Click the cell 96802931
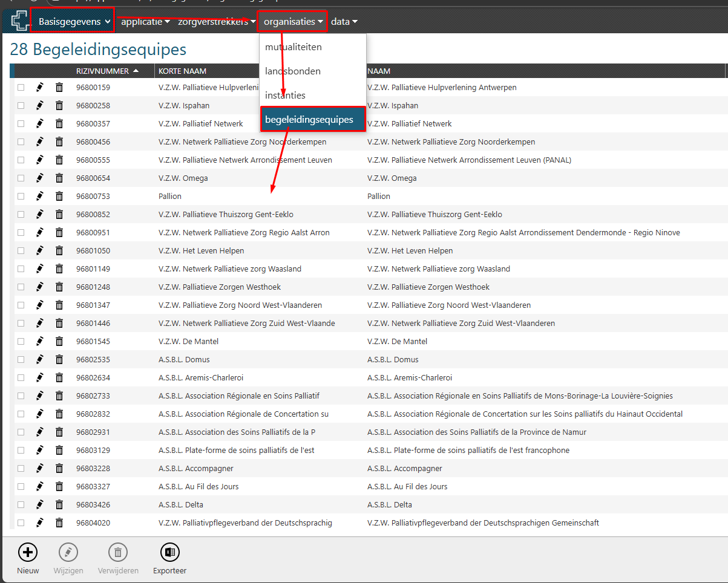The height and width of the screenshot is (583, 728). tap(93, 432)
